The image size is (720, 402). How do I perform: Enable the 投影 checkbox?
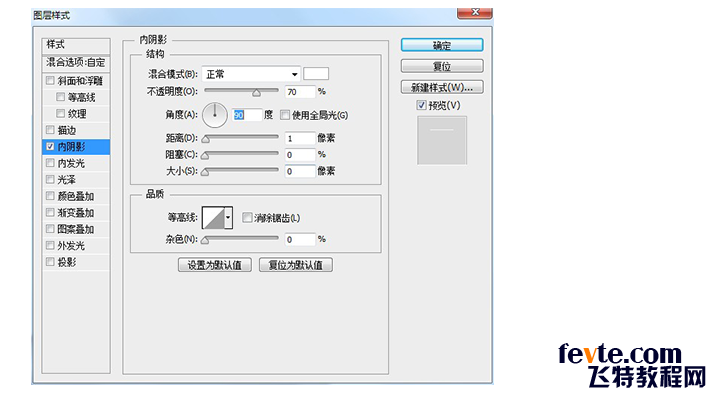[x=50, y=262]
